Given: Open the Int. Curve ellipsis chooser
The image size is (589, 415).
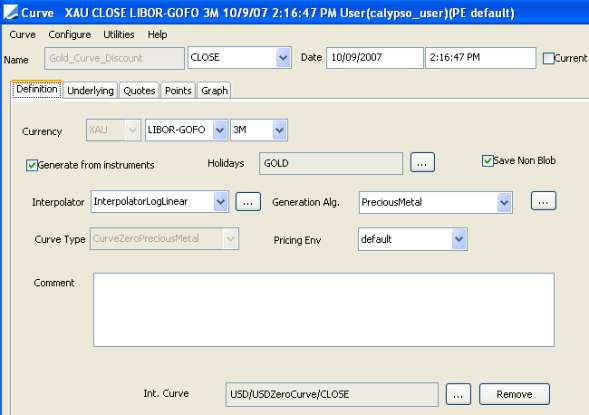Looking at the screenshot, I should pyautogui.click(x=458, y=394).
